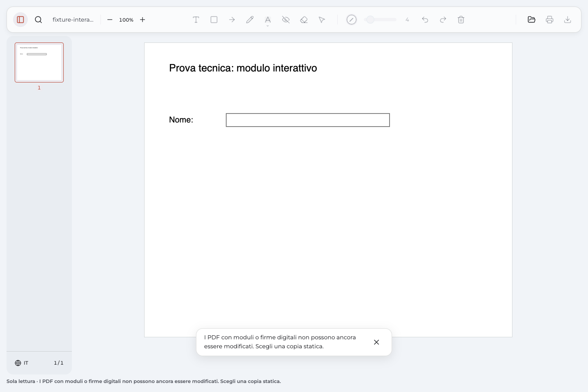
Task: Print the document
Action: 550,20
